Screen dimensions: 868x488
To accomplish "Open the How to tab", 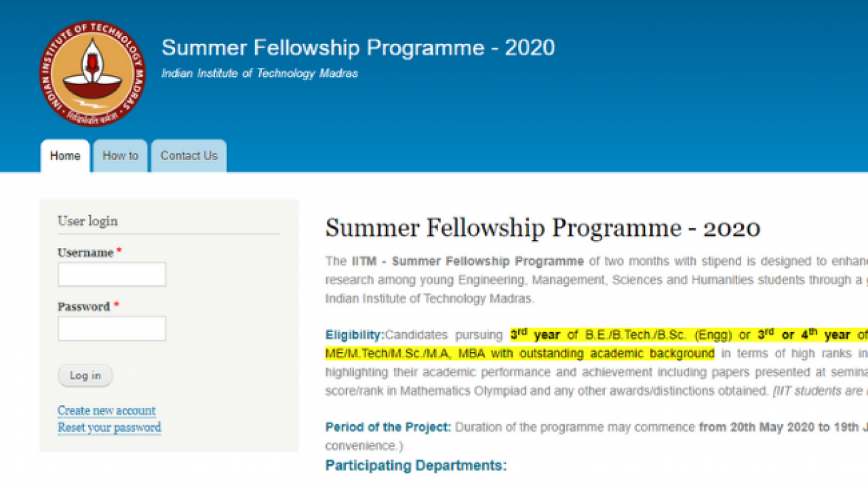I will click(x=120, y=156).
